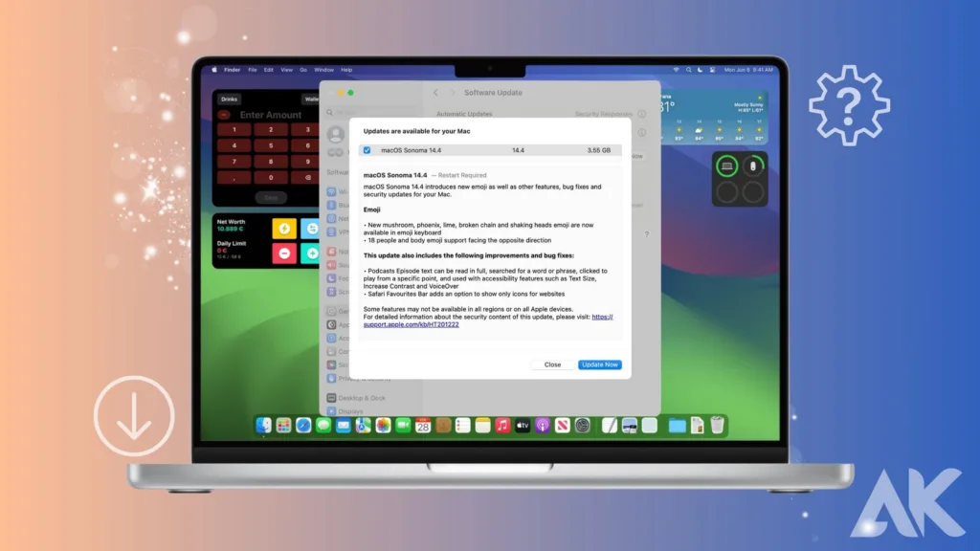Open the Finder menu
Viewport: 980px width, 551px height.
pos(232,70)
